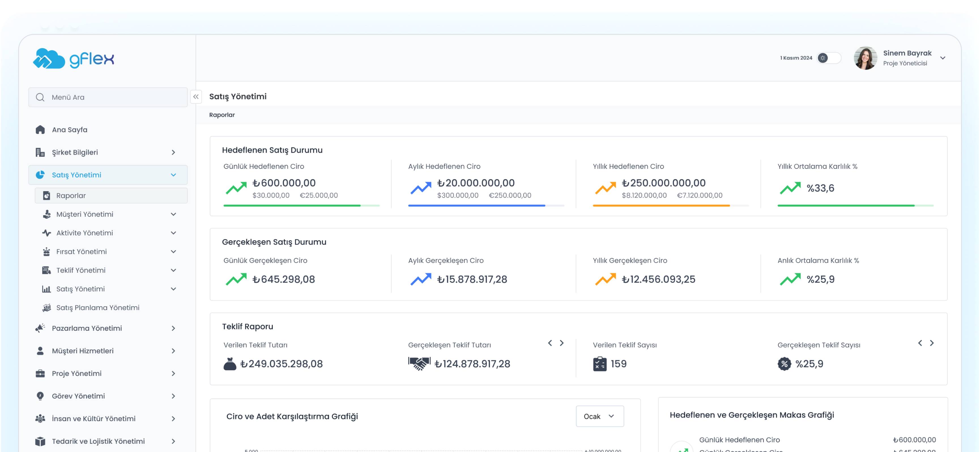980x452 pixels.
Task: Select Satış Planlama Yönetimi menu item
Action: coord(97,307)
